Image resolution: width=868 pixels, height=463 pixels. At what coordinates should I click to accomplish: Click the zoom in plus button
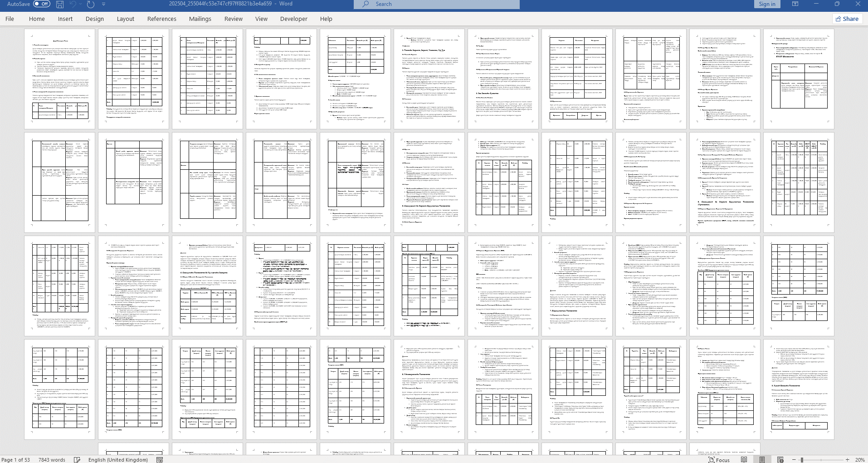click(848, 459)
